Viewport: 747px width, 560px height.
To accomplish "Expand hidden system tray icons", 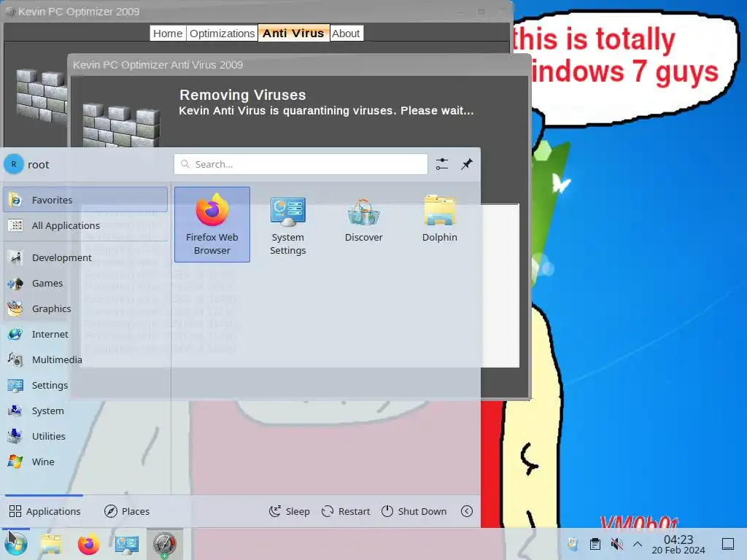I will (638, 544).
